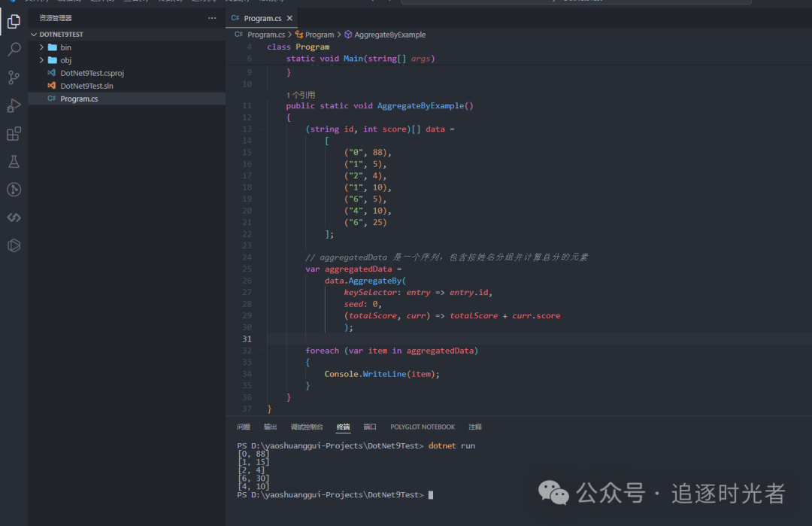Screen dimensions: 812x526
Task: Click Console.WriteLine on line 34
Action: [365, 374]
